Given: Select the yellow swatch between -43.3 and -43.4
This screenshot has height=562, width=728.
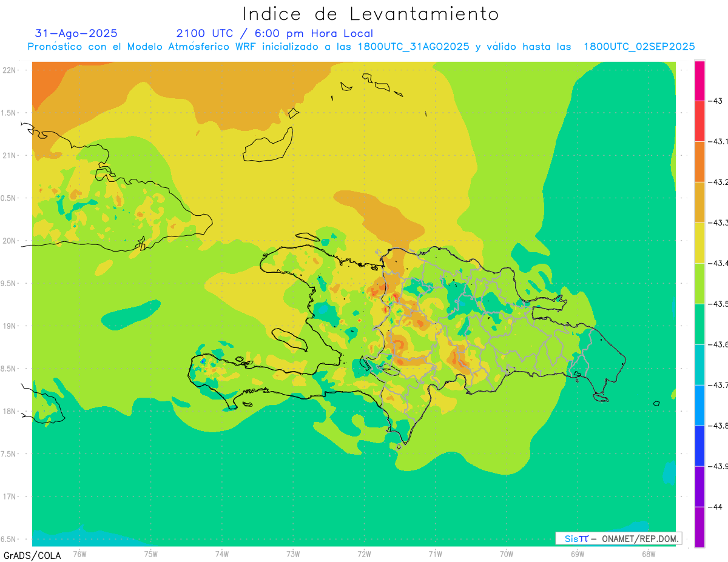Looking at the screenshot, I should coord(699,243).
